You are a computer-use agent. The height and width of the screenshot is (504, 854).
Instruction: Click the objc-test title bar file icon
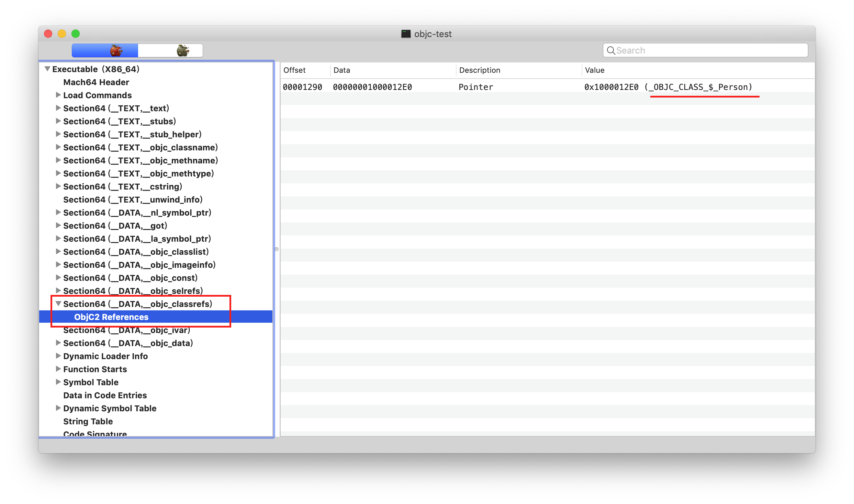point(406,34)
